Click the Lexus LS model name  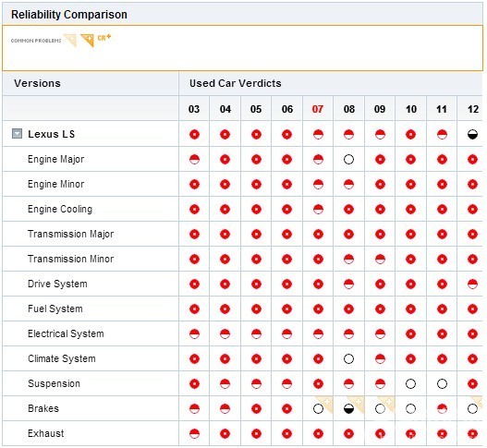(51, 134)
